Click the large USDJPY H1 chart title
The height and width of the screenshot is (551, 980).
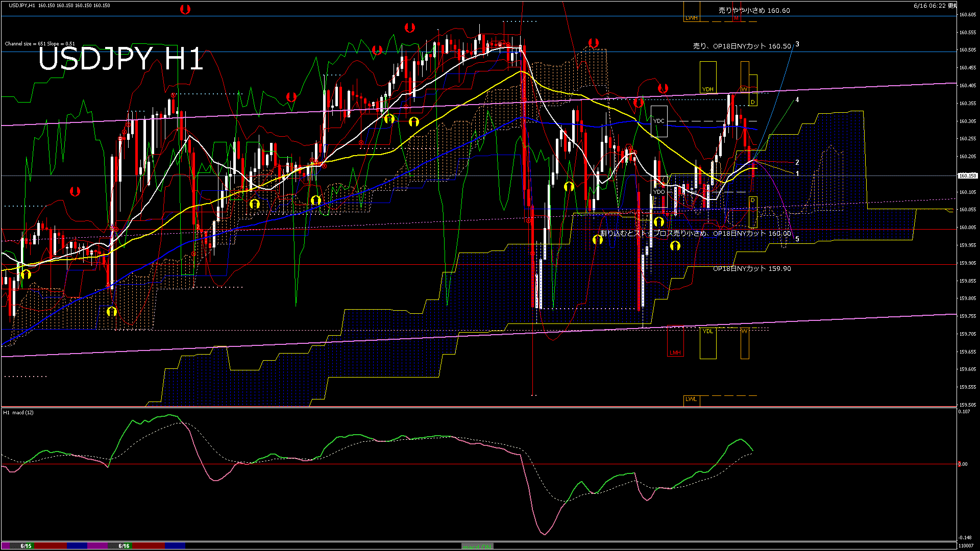(x=121, y=59)
